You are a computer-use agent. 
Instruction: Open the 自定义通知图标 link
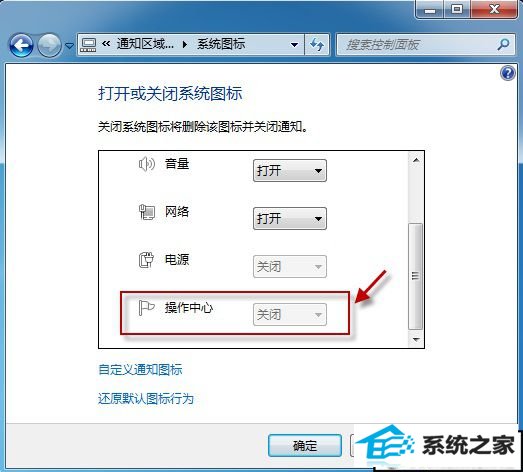[x=140, y=370]
